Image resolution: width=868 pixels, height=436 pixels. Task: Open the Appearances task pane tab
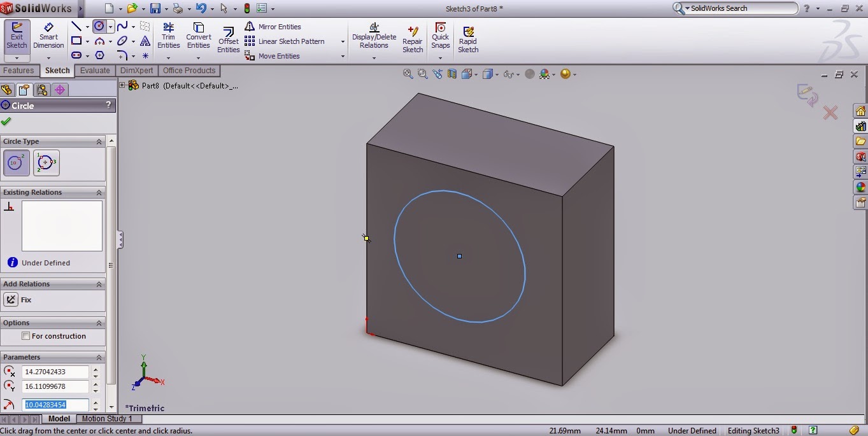(861, 187)
